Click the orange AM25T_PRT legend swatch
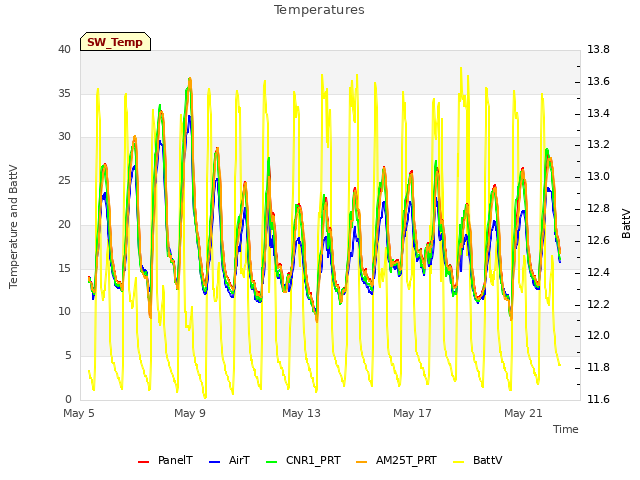This screenshot has height=480, width=640. (362, 462)
